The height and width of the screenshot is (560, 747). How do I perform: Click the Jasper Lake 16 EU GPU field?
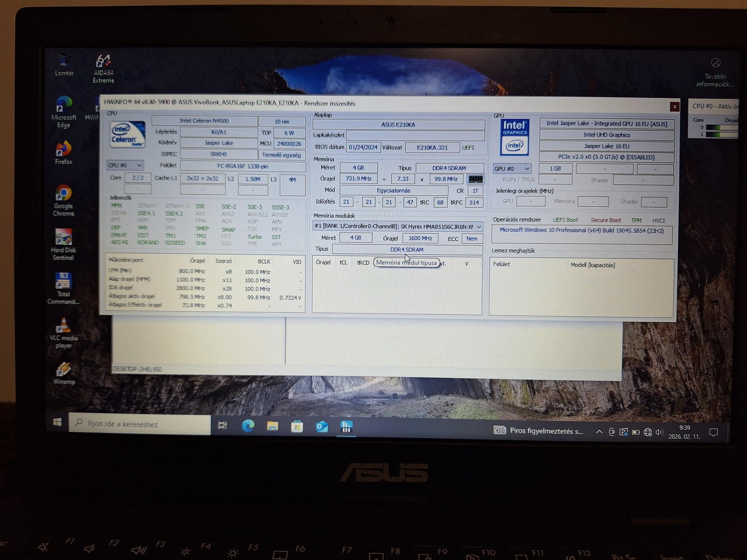click(x=606, y=146)
